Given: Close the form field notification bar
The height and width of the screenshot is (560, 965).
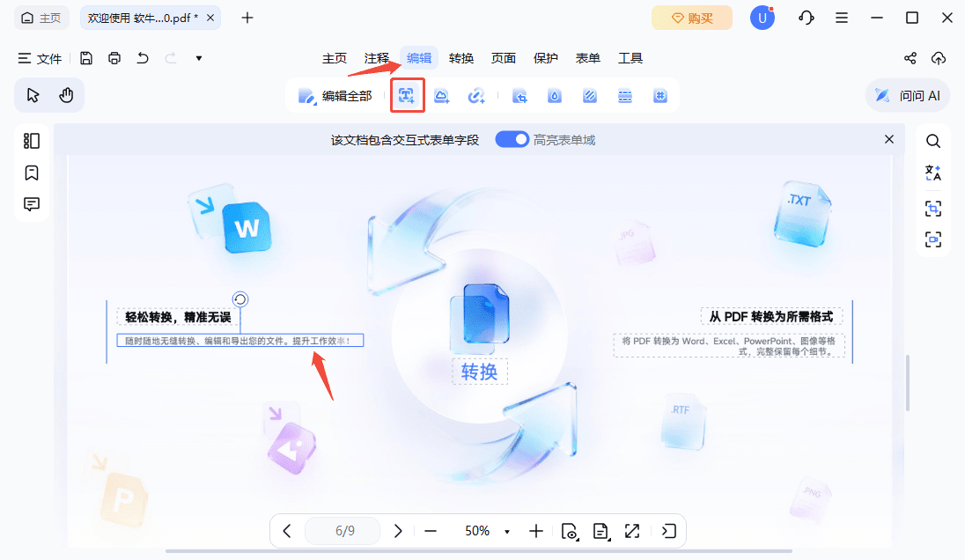Looking at the screenshot, I should (x=888, y=139).
